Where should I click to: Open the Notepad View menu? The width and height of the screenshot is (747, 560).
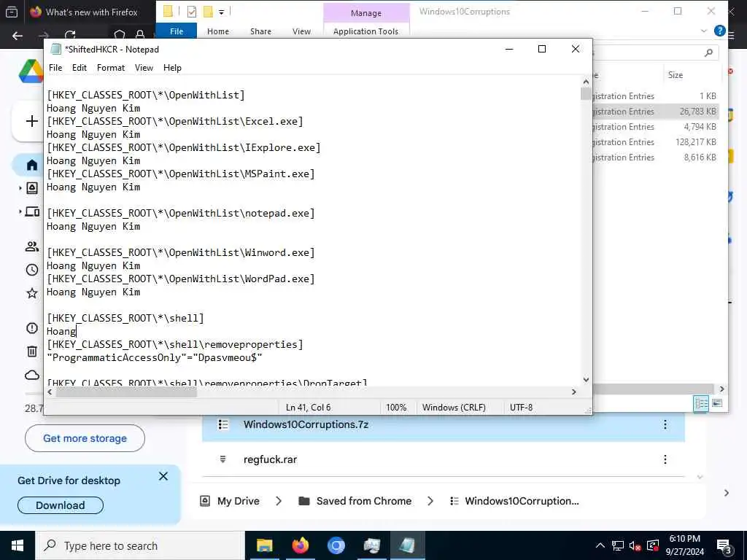pos(144,68)
